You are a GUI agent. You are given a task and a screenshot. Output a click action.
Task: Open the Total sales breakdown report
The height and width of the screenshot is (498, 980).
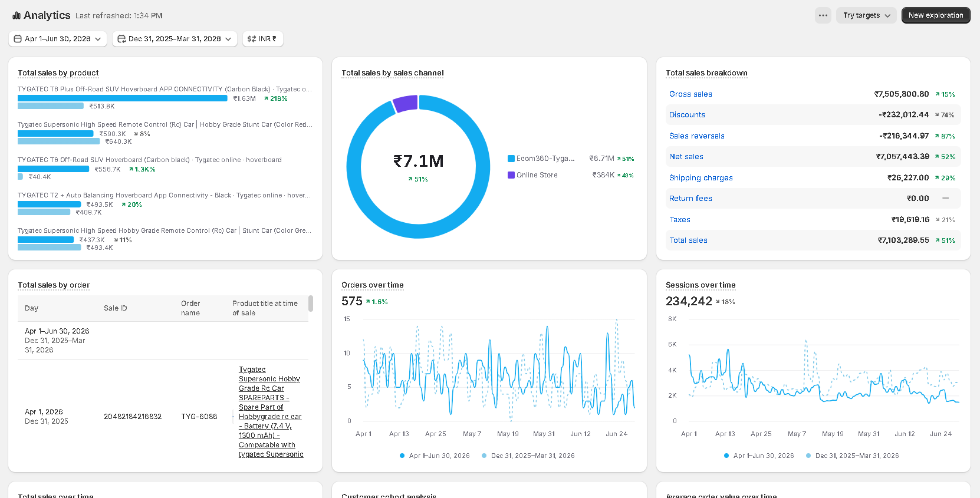point(706,73)
